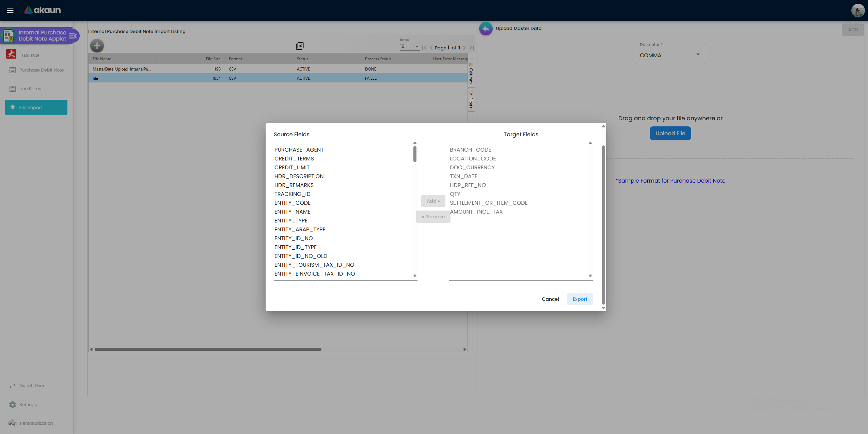Open the Delimeter COMMA dropdown

coord(670,55)
